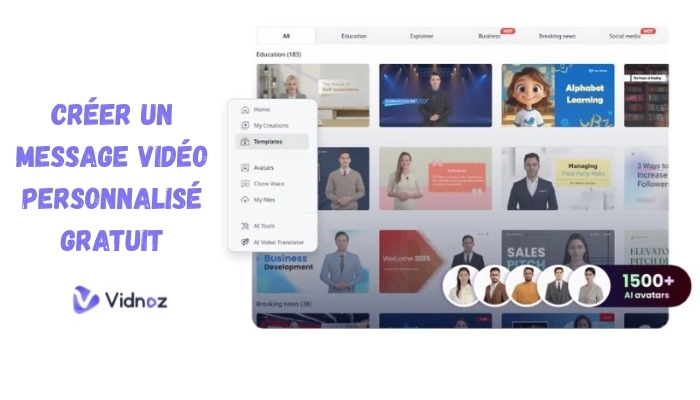The image size is (700, 400).
Task: Click the avatar in orange sweater
Action: click(525, 286)
